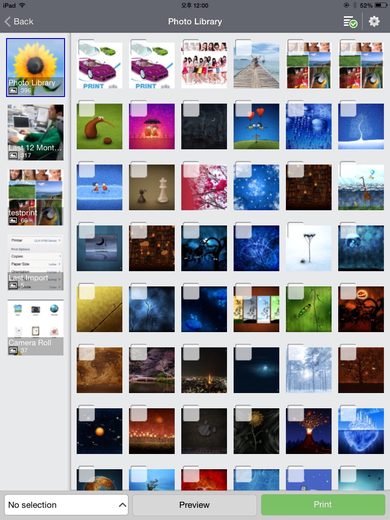Image resolution: width=390 pixels, height=520 pixels.
Task: Click the Preview button
Action: [x=194, y=505]
